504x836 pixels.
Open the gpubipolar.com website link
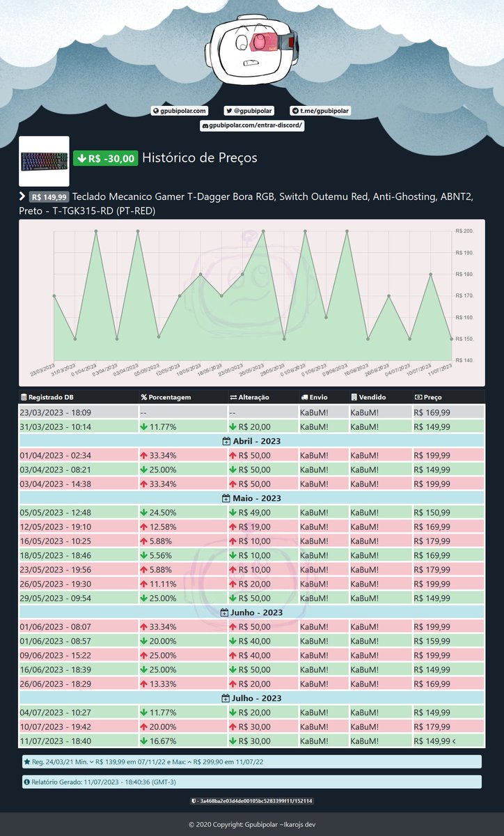pyautogui.click(x=180, y=111)
